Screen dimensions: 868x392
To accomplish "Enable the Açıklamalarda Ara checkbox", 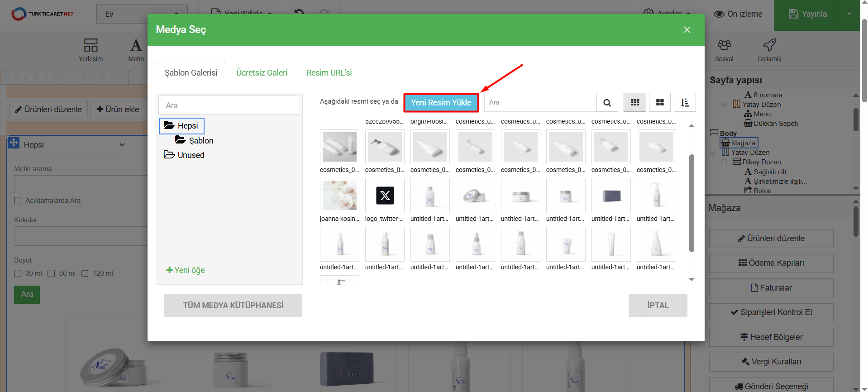I will [18, 201].
